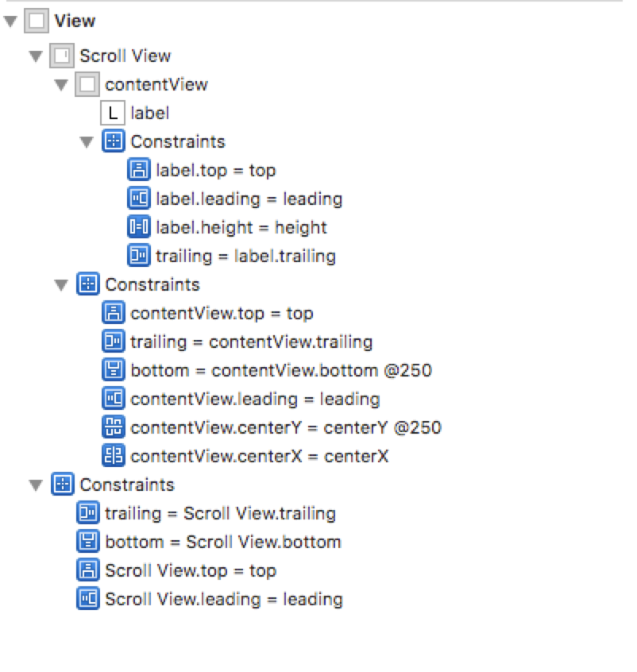Screen dimensions: 637x672
Task: Click the bottom = Scroll View.bottom icon
Action: pos(88,541)
